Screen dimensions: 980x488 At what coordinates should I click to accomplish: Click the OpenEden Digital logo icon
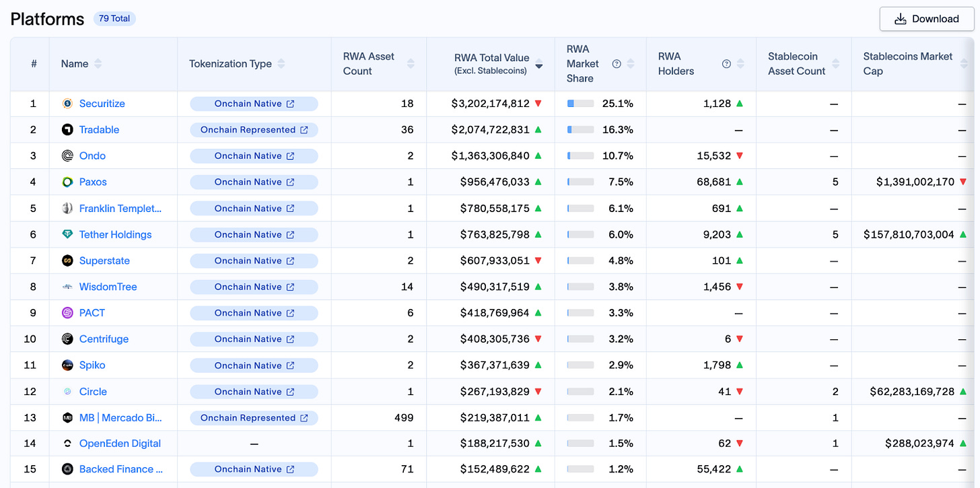67,444
